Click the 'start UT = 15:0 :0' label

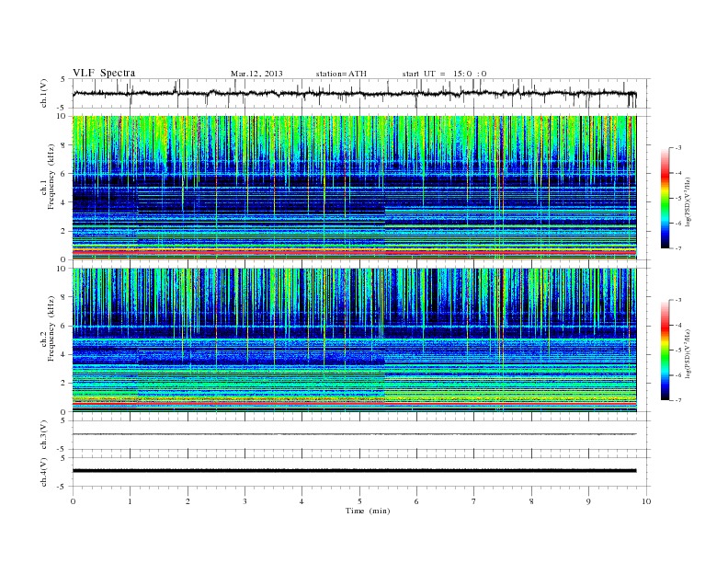click(444, 74)
